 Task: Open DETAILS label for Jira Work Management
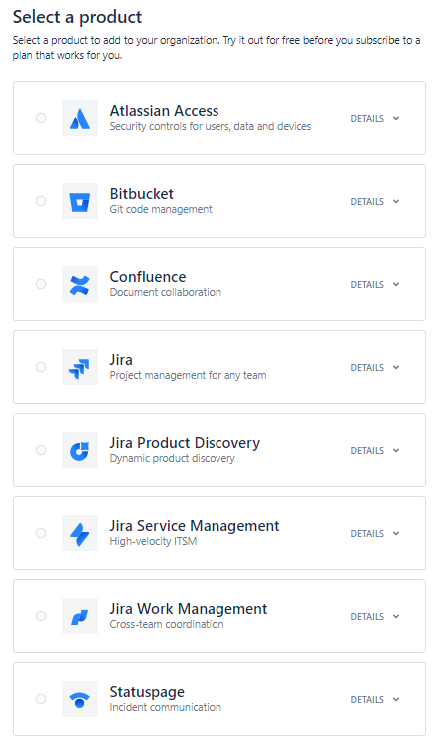point(367,617)
